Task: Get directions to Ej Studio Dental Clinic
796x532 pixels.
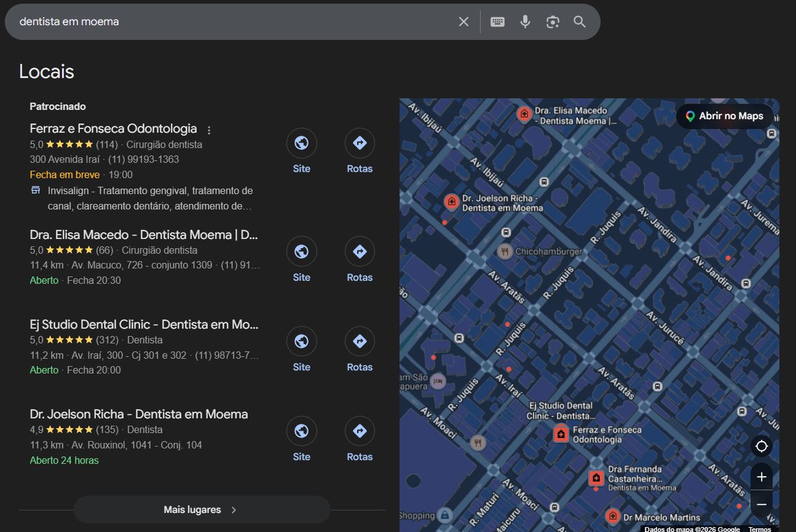Action: coord(360,342)
